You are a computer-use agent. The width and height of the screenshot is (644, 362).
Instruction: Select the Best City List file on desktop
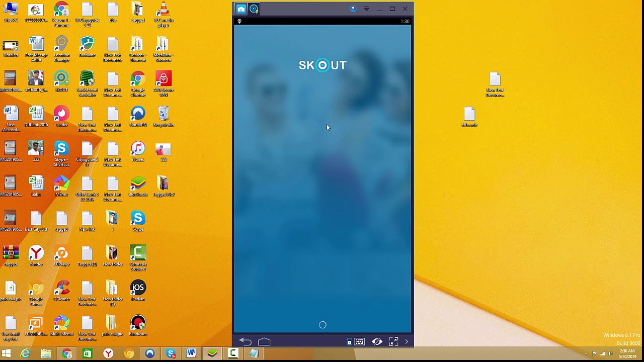[x=36, y=221]
